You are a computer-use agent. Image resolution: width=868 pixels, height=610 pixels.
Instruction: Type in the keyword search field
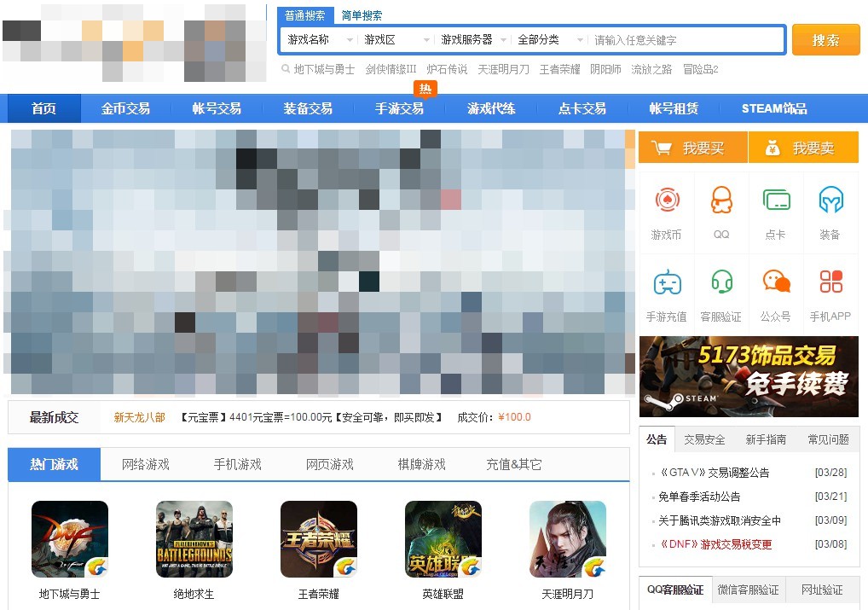[x=685, y=40]
